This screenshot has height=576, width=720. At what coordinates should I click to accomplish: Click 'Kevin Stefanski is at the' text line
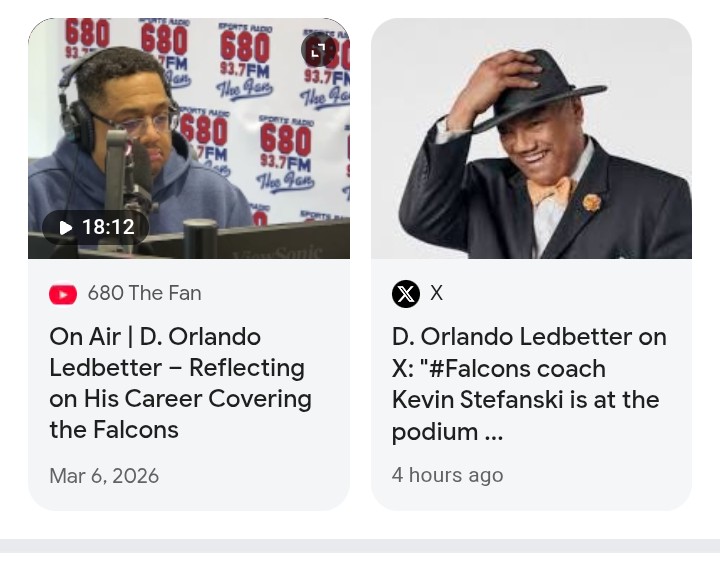(526, 399)
